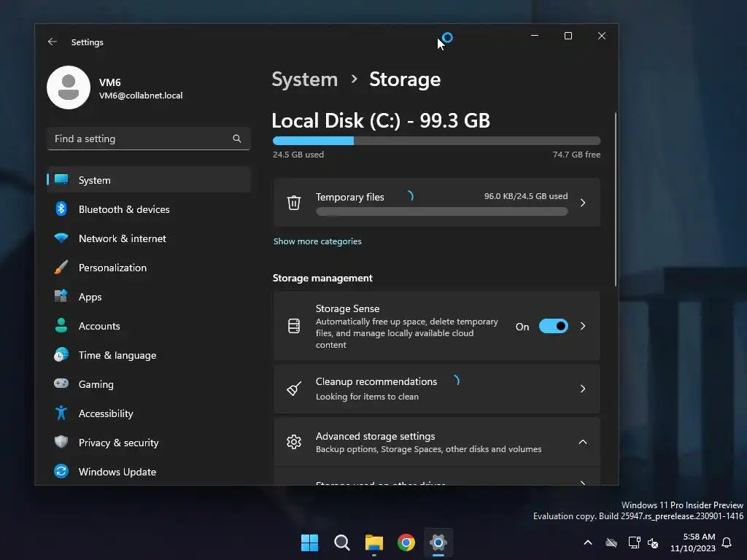Click the Accounts person icon
The image size is (747, 560).
click(x=61, y=326)
